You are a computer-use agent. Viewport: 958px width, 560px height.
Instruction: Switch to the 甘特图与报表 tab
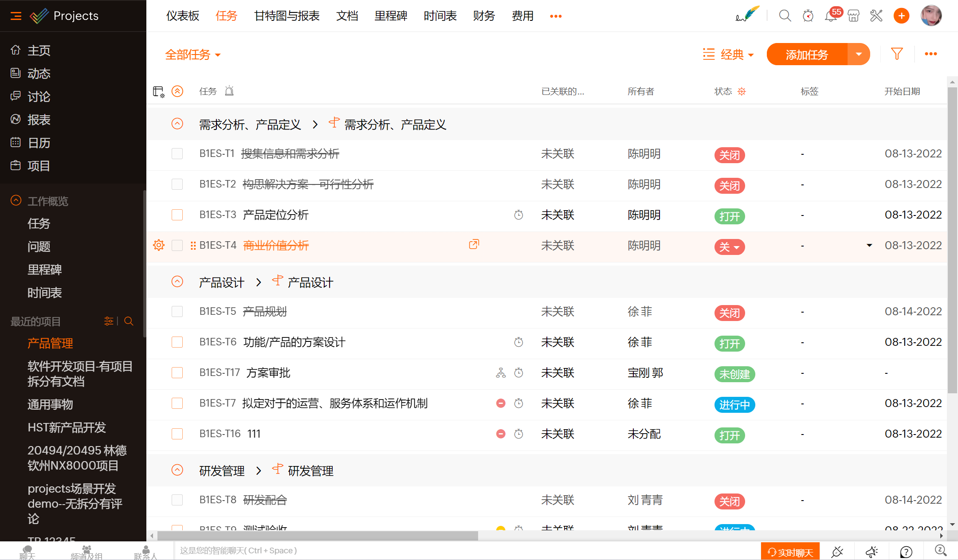(x=287, y=16)
